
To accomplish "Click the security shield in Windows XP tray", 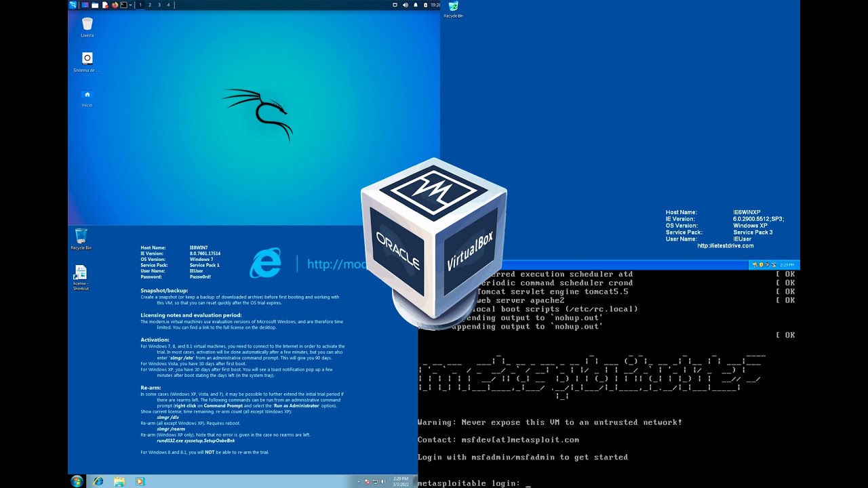I will click(762, 264).
